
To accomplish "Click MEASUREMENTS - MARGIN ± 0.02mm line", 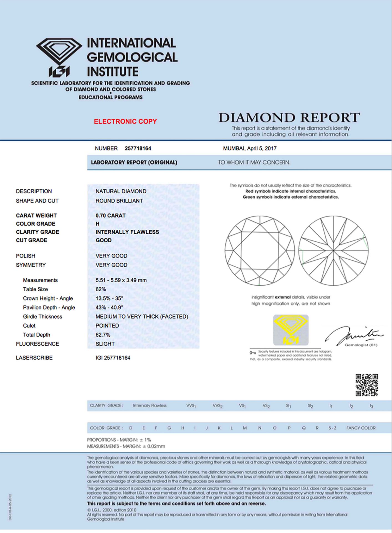I will (x=126, y=446).
